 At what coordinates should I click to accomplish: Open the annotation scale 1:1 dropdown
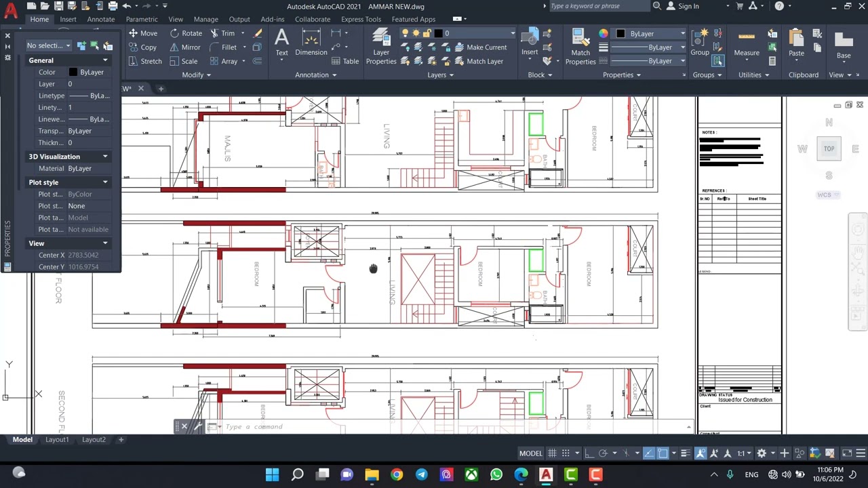point(743,453)
